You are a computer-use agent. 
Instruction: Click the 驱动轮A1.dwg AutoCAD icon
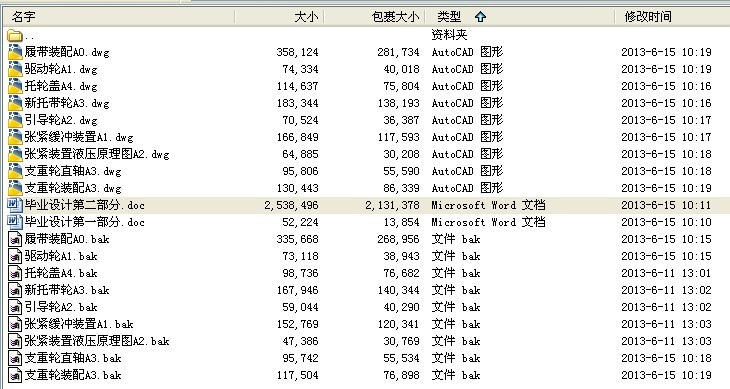click(15, 69)
